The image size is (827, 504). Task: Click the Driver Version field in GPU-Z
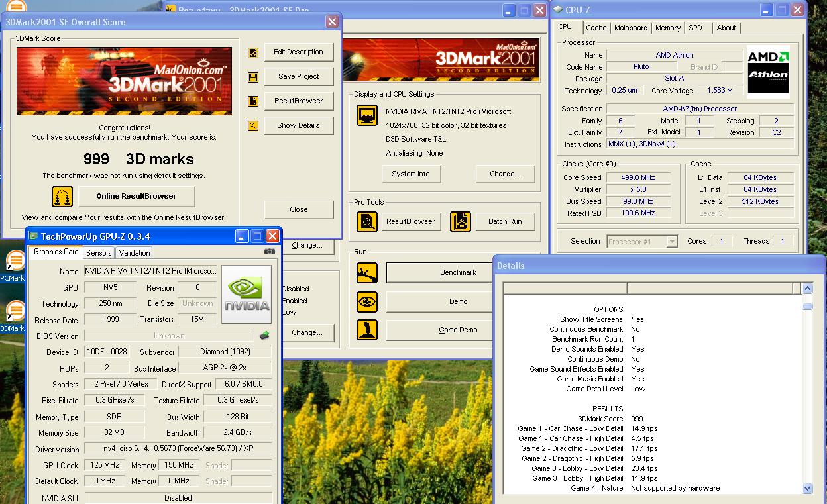coord(178,449)
